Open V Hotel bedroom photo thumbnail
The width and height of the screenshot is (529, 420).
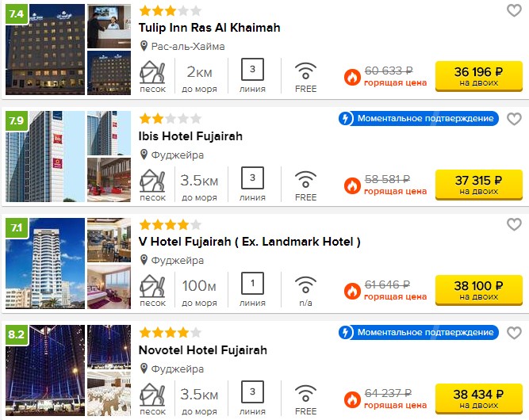[109, 287]
